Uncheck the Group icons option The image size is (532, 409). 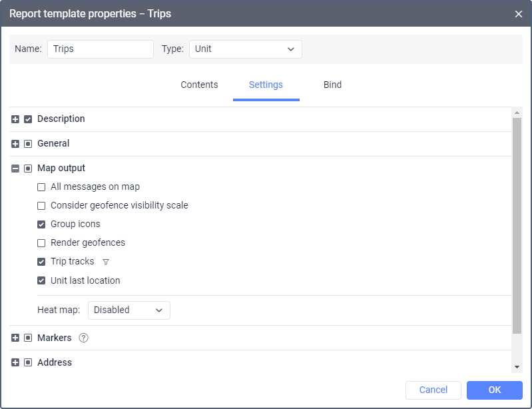click(x=41, y=224)
